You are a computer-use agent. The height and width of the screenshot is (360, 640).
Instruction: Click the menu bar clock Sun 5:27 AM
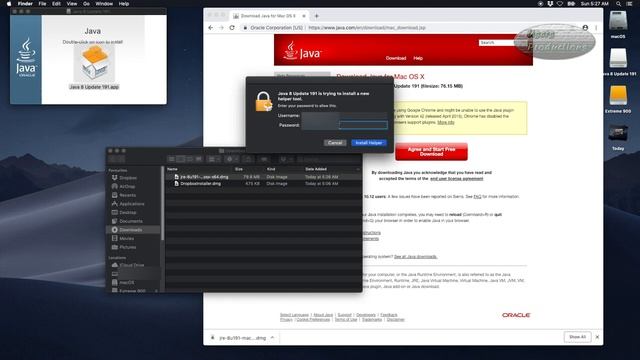click(x=595, y=4)
